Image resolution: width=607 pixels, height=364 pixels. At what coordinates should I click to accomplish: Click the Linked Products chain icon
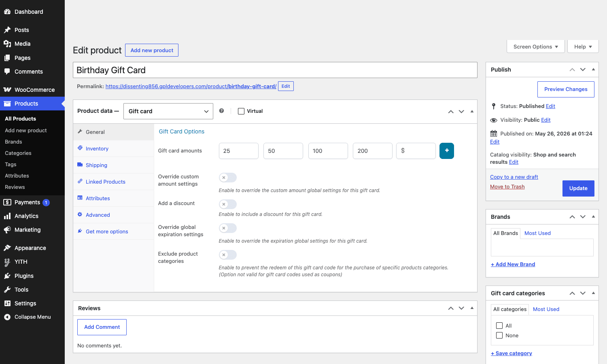pos(80,181)
